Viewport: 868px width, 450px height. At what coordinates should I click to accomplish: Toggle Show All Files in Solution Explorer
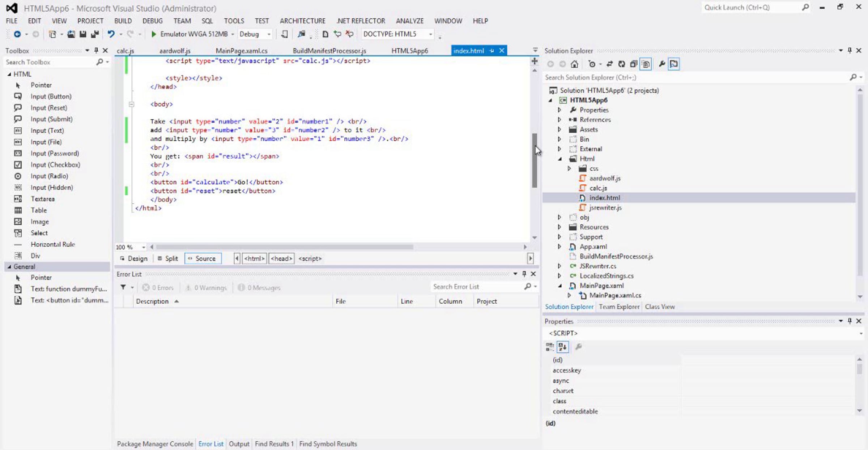(x=646, y=64)
